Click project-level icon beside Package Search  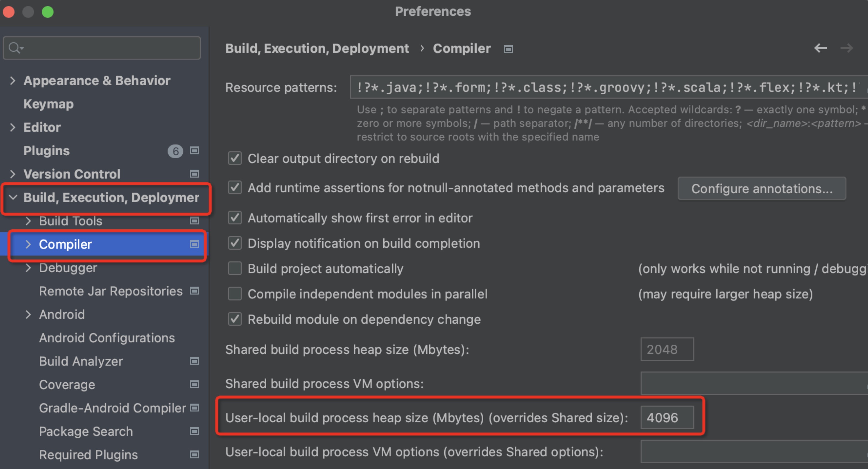(x=194, y=431)
